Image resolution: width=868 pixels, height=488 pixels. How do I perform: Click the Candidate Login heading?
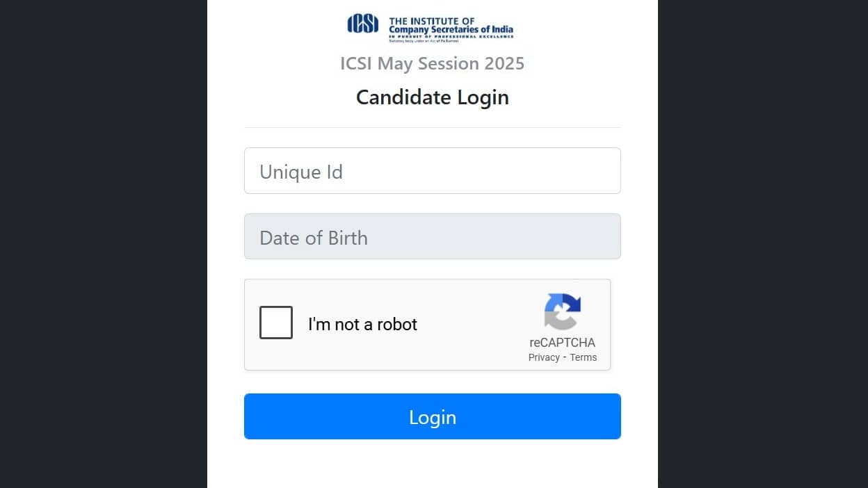point(432,97)
